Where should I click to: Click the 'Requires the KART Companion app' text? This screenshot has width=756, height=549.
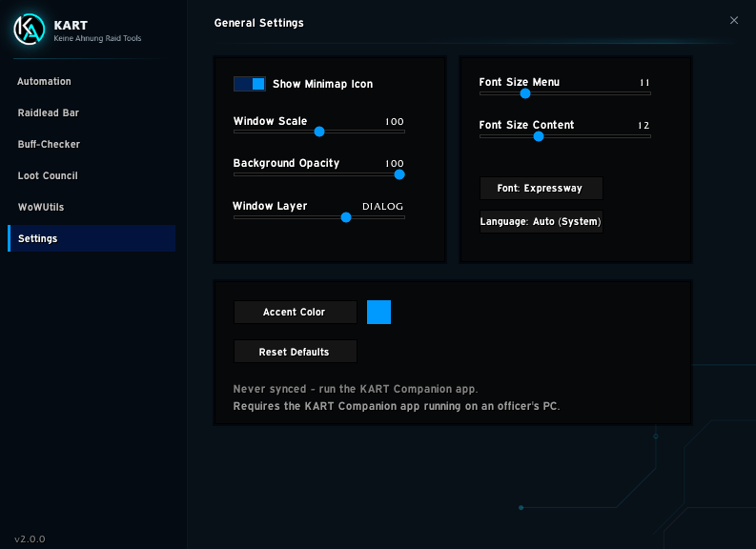(x=397, y=406)
